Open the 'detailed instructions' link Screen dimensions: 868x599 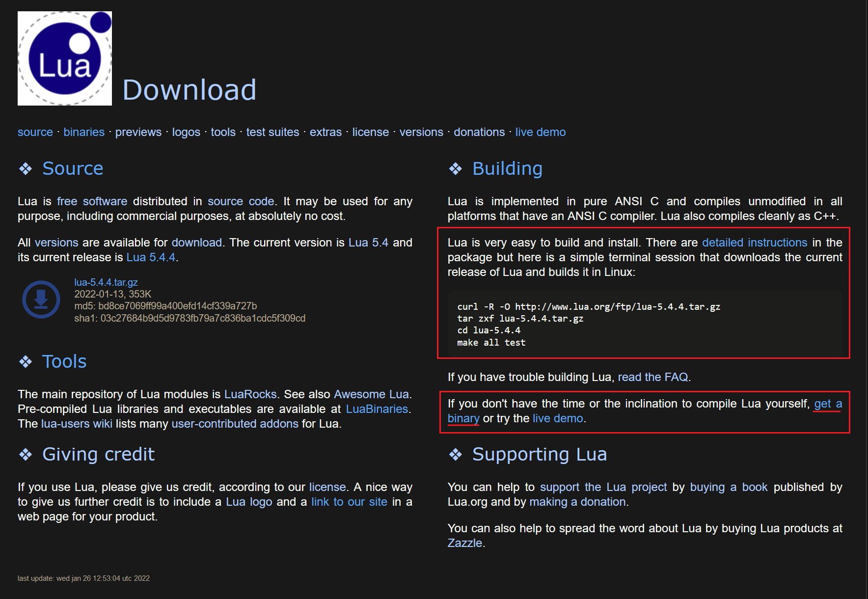point(755,243)
